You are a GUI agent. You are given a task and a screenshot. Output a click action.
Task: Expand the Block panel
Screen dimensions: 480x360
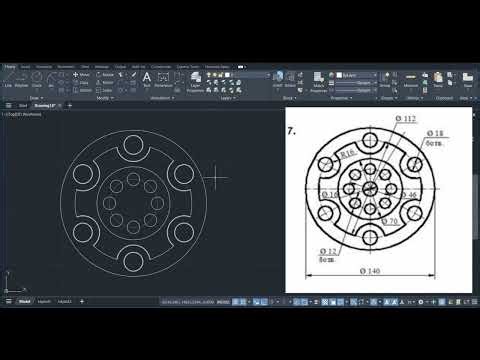click(289, 98)
